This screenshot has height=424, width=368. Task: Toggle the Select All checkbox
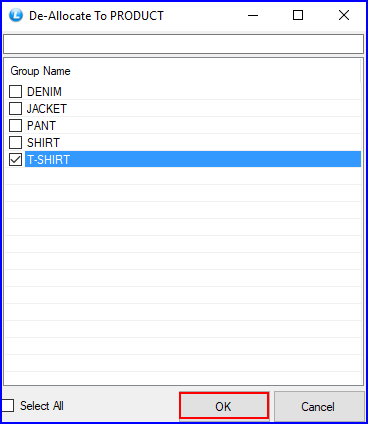coord(7,406)
